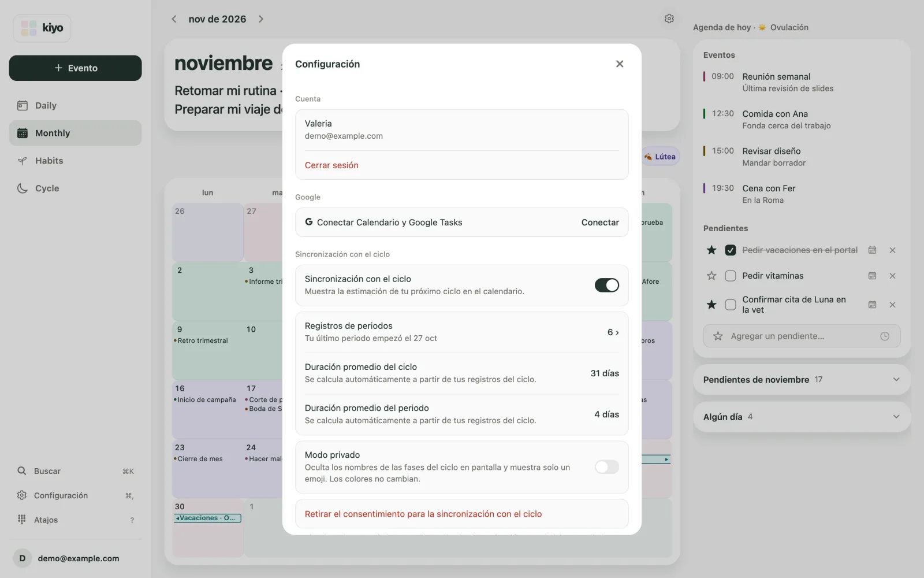Click Conectar for Google Calendar
924x578 pixels.
click(x=600, y=223)
